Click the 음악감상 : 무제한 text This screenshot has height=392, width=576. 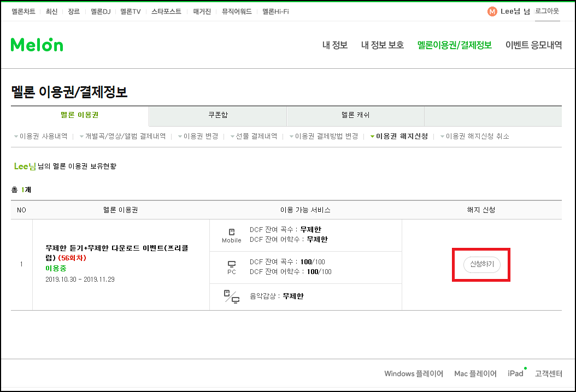pyautogui.click(x=277, y=296)
